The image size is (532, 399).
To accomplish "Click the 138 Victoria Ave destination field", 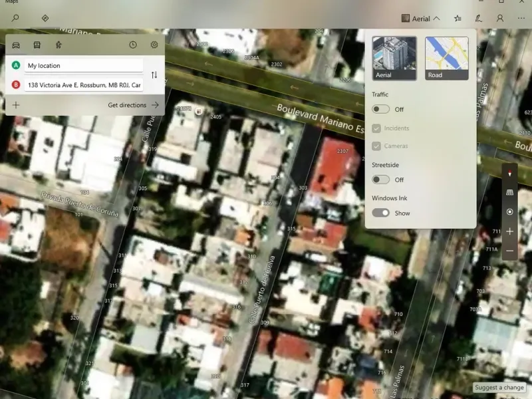I will (x=84, y=85).
